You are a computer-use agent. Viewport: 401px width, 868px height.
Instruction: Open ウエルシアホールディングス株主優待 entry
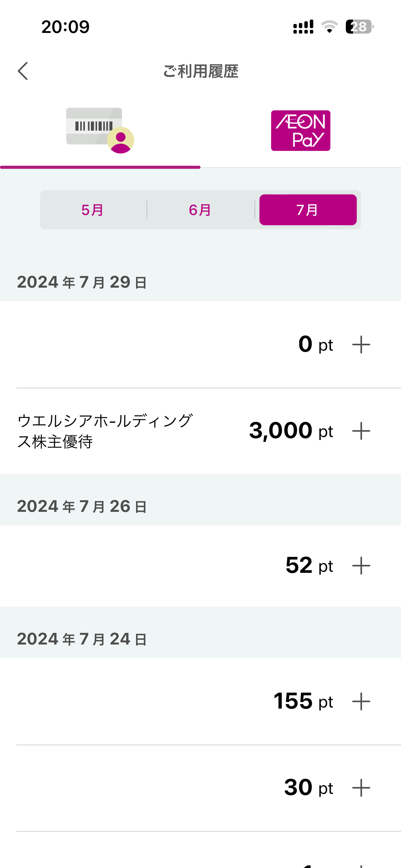point(105,431)
